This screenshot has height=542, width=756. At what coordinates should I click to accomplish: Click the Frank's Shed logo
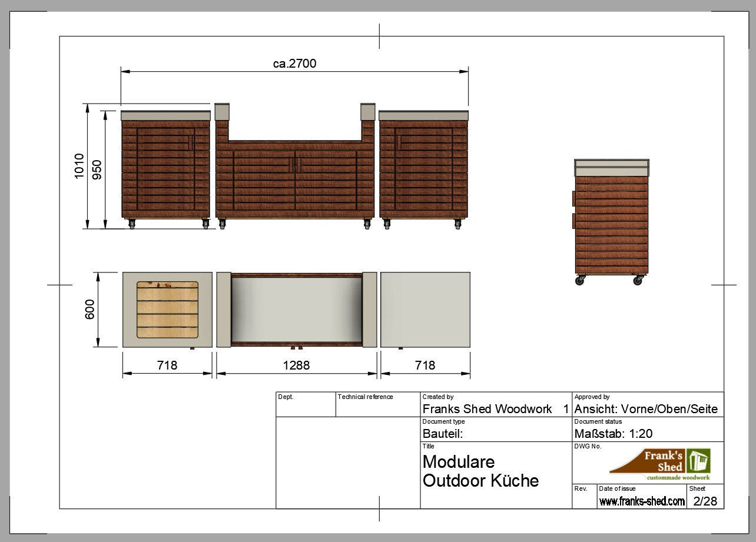tap(660, 464)
